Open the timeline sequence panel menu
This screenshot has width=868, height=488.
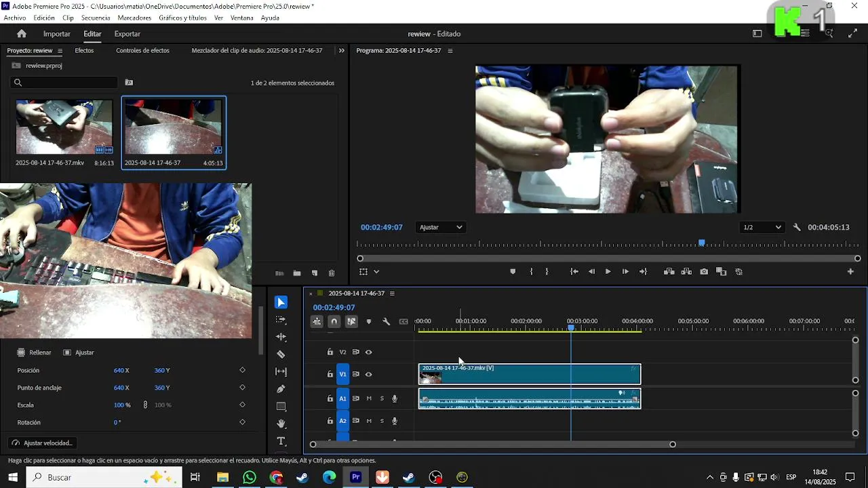[392, 293]
